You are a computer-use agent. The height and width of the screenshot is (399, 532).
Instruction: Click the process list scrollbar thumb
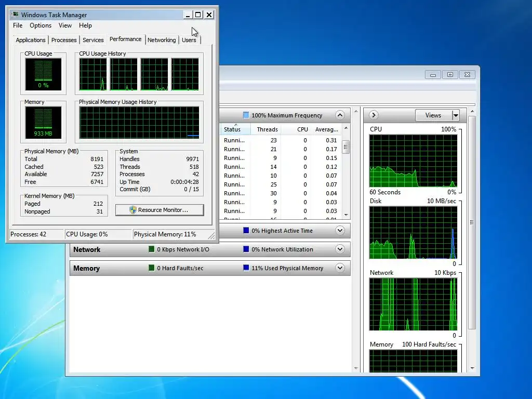[345, 147]
